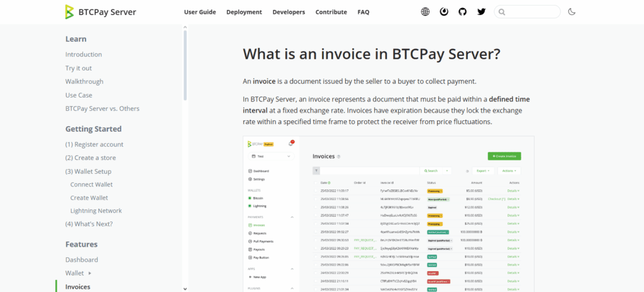The width and height of the screenshot is (644, 292).
Task: Check the box for invoice dated 25/03/2022 11:09:17
Action: click(x=316, y=190)
